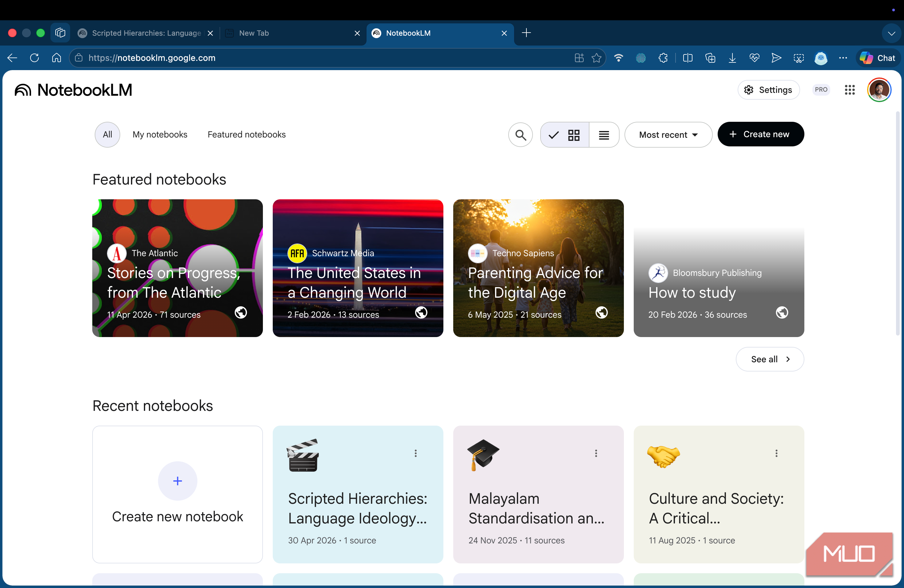This screenshot has width=904, height=588.
Task: Reload the current page
Action: tap(34, 58)
